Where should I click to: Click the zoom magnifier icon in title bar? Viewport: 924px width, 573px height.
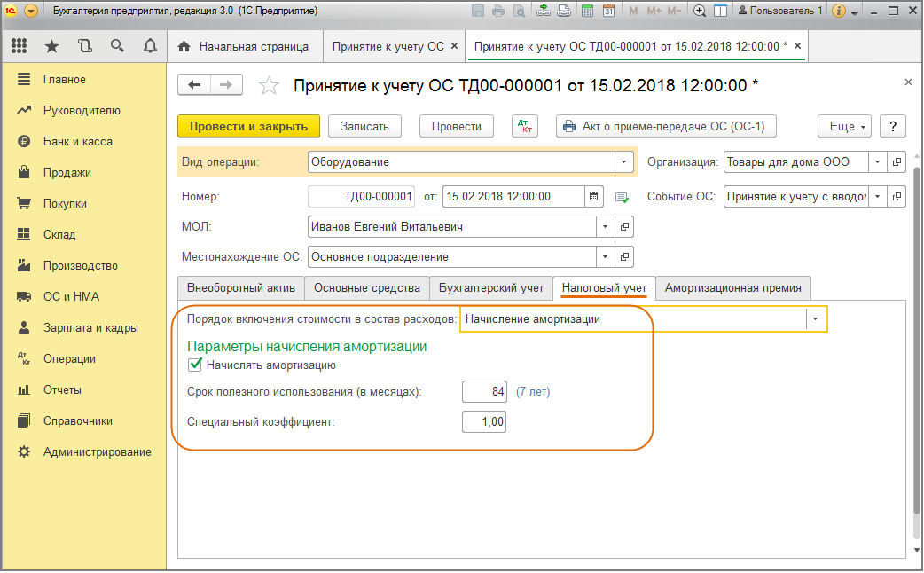click(700, 11)
